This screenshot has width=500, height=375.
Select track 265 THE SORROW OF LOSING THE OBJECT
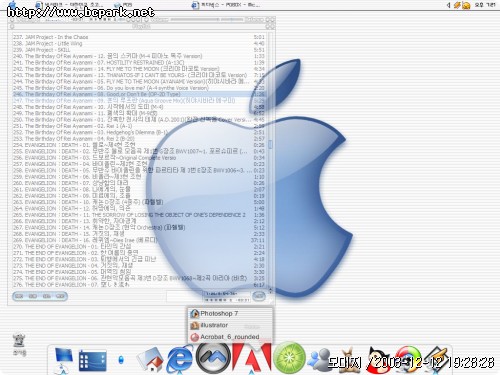point(139,215)
